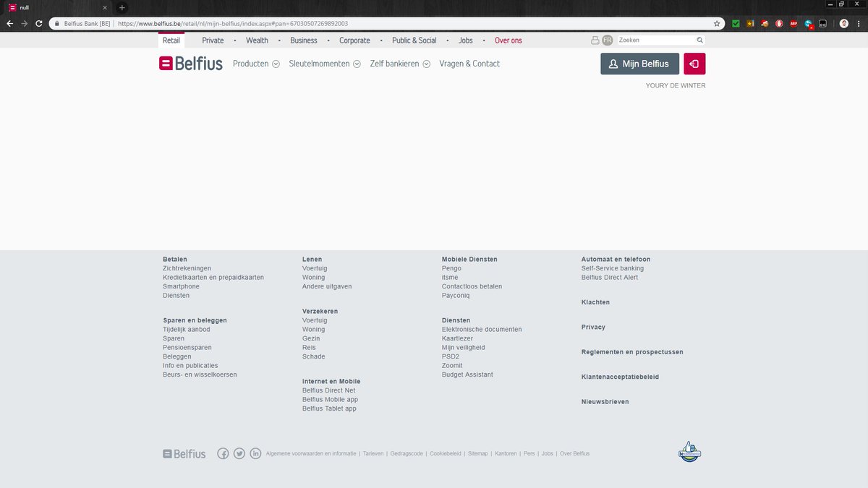This screenshot has width=868, height=488.
Task: Open Reglementen en prospectussen link
Action: [632, 352]
